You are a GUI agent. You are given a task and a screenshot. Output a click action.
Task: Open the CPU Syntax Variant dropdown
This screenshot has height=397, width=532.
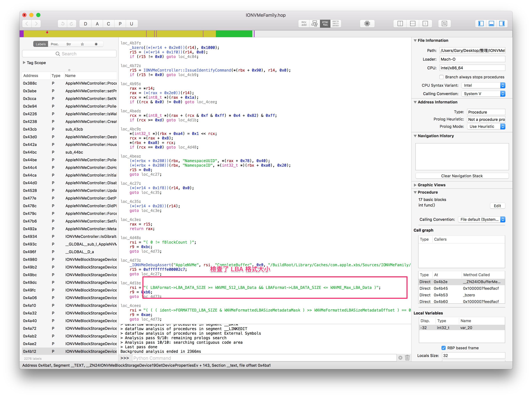click(x=483, y=85)
